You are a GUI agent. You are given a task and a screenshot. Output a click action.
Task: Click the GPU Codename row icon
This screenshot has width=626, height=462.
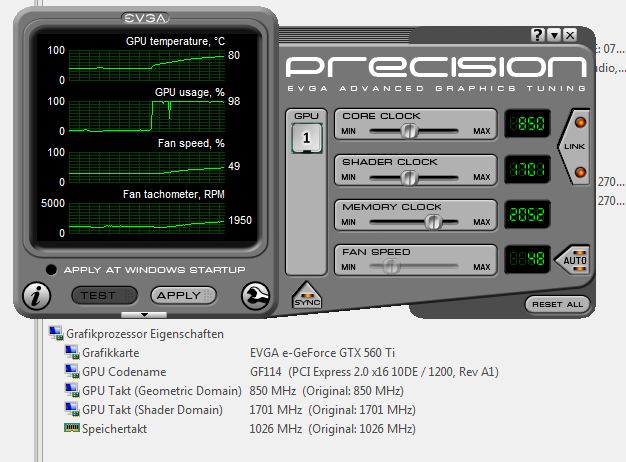tap(72, 371)
